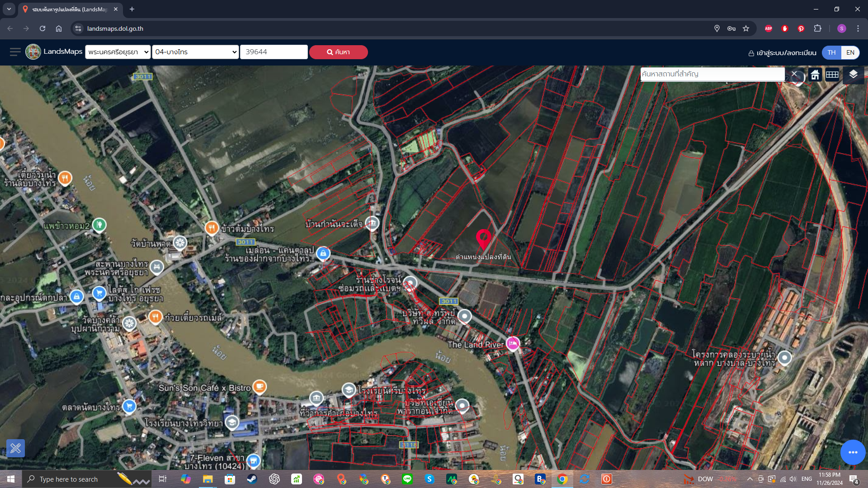This screenshot has width=868, height=488.
Task: Open the blue chat bubble button
Action: [x=853, y=452]
